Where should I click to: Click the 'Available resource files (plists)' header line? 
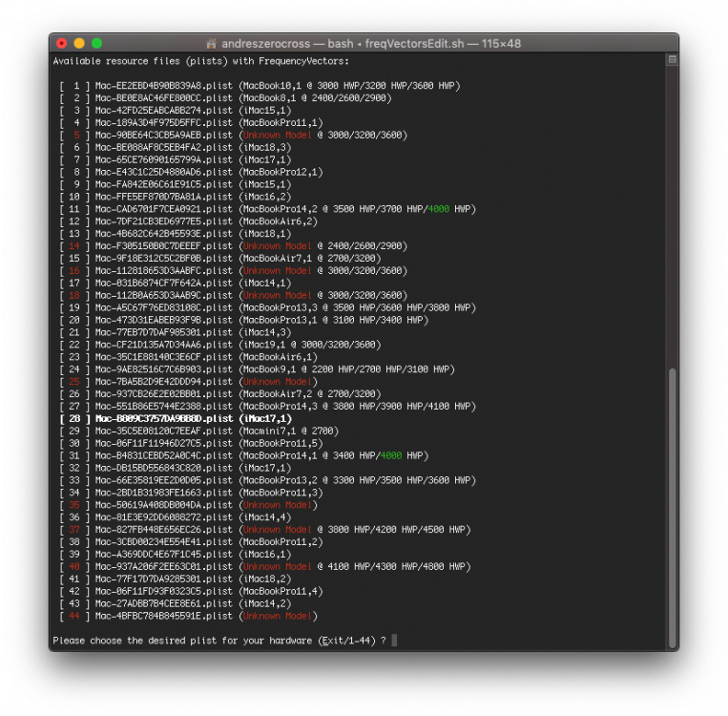tap(200, 61)
